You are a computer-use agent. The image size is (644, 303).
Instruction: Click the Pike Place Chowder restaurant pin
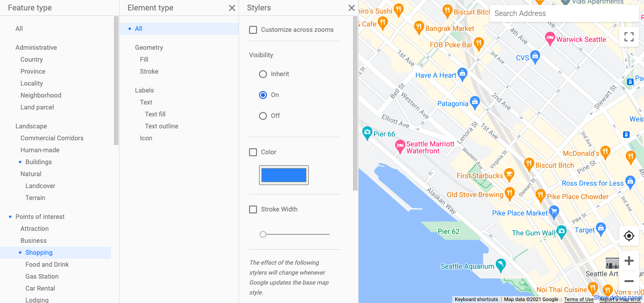click(x=540, y=195)
